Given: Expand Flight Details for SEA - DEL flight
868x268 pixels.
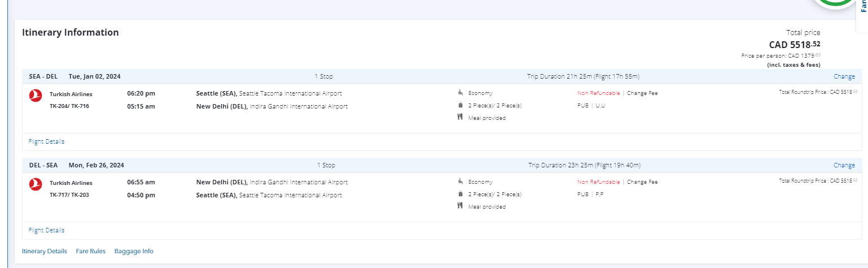Looking at the screenshot, I should tap(46, 141).
